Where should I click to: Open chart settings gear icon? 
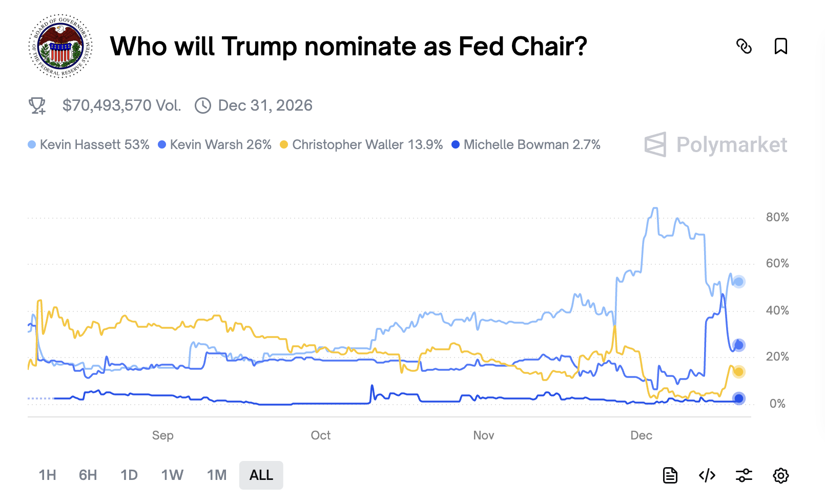(x=780, y=475)
